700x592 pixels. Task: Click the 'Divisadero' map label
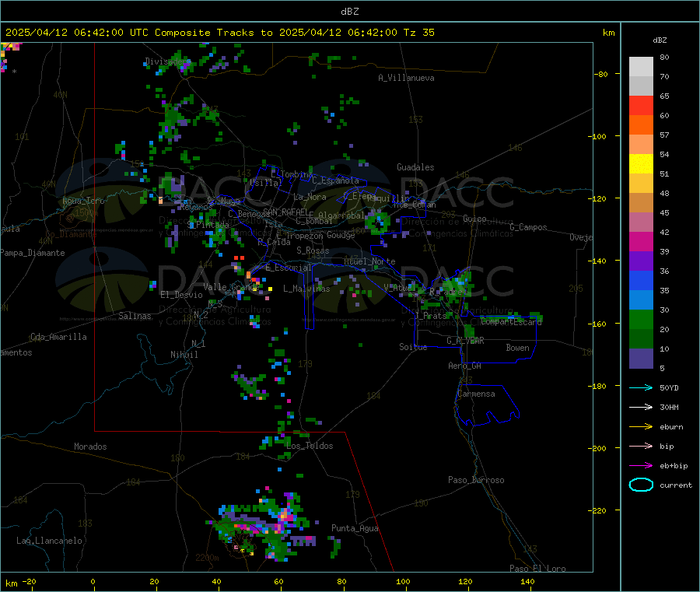pos(167,61)
